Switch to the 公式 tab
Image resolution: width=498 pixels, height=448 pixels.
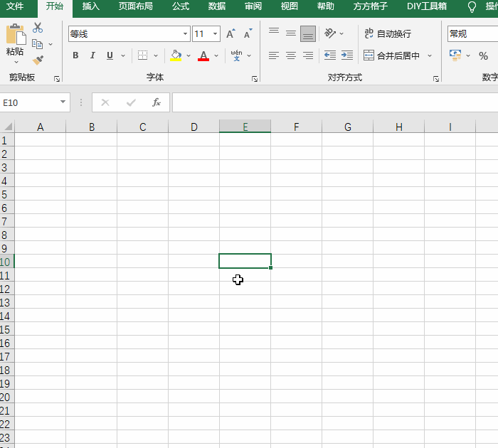[x=181, y=6]
